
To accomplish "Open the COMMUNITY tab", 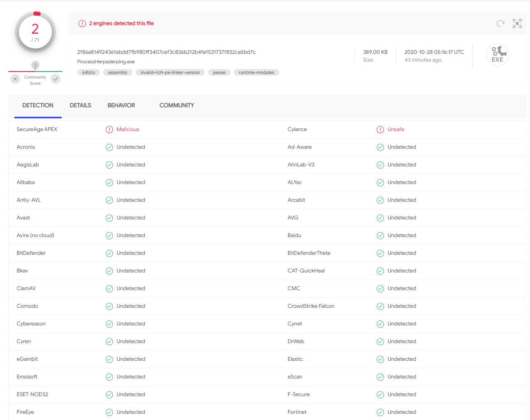I will pyautogui.click(x=177, y=106).
